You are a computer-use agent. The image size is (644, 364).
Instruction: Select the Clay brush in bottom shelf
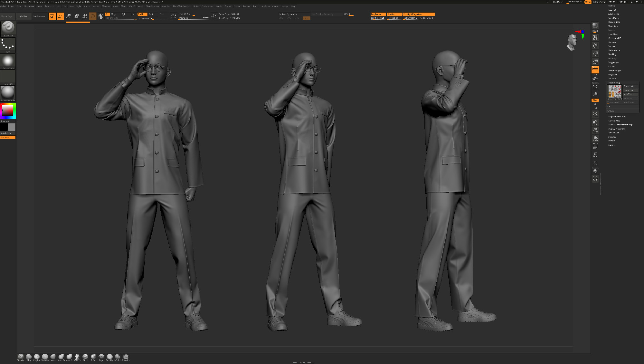[29, 357]
